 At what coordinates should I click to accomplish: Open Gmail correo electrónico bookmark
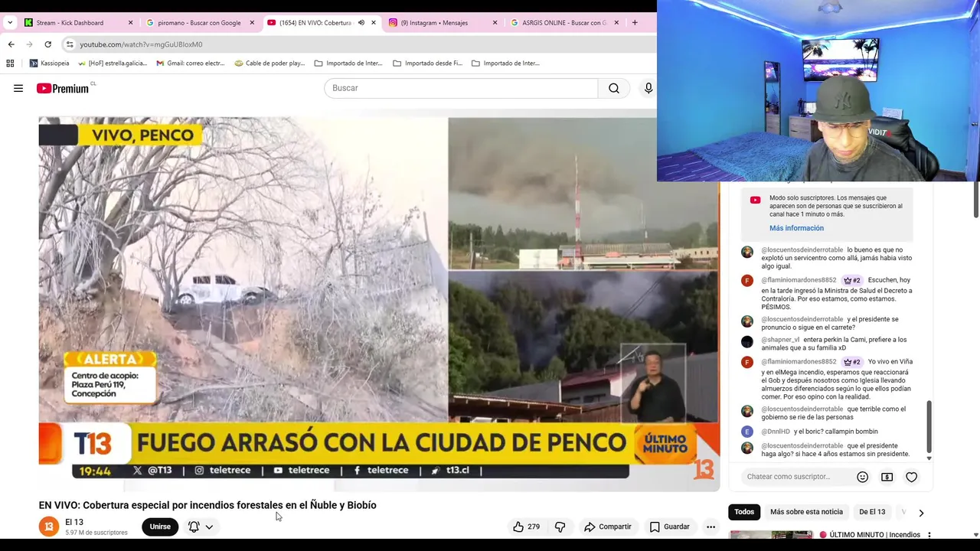coord(191,64)
